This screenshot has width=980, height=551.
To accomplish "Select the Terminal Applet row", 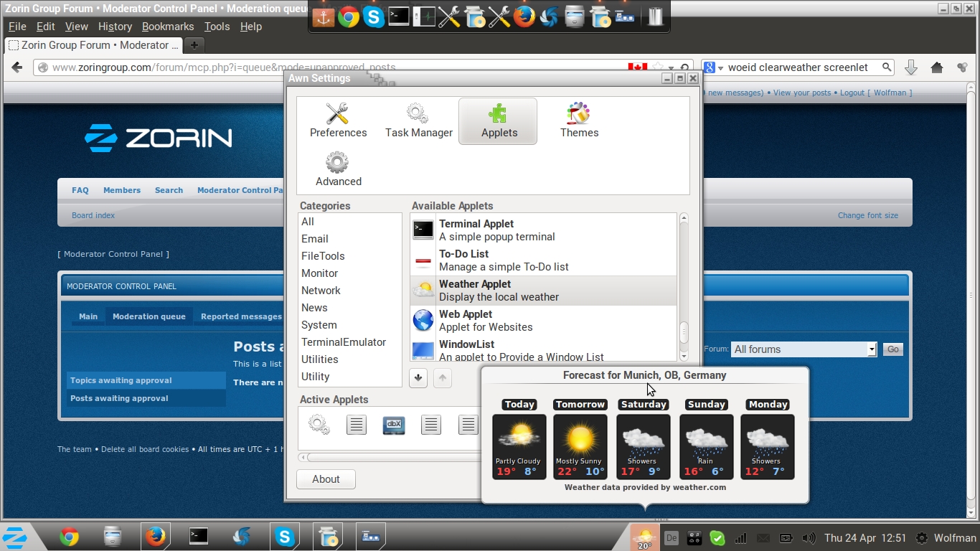I will pyautogui.click(x=543, y=230).
